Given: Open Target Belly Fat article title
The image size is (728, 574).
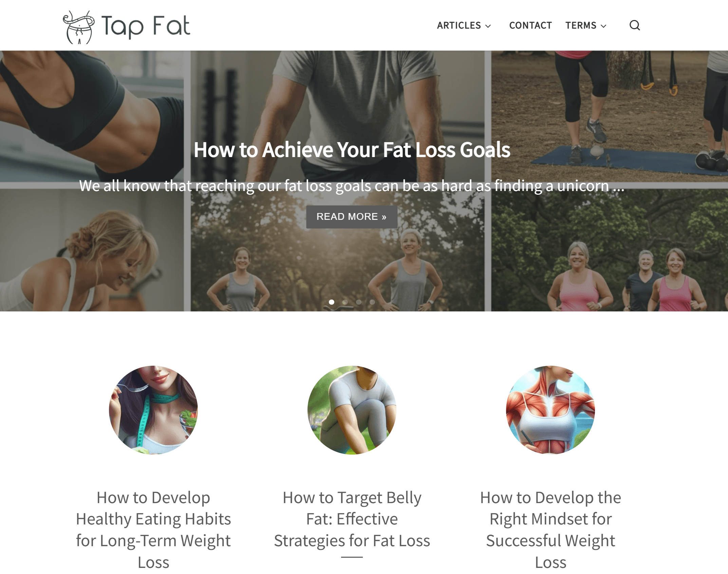Looking at the screenshot, I should pyautogui.click(x=352, y=519).
